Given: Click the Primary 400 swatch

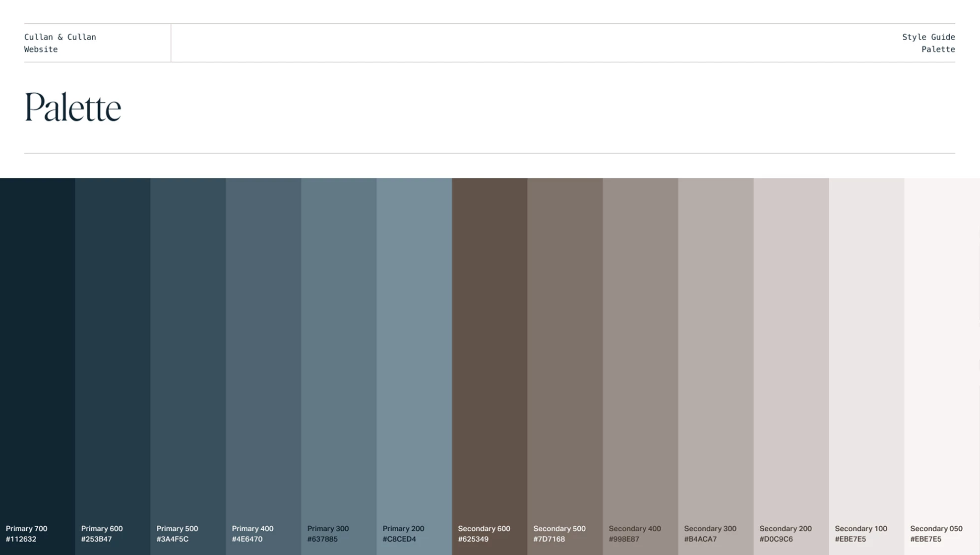Looking at the screenshot, I should click(x=263, y=347).
